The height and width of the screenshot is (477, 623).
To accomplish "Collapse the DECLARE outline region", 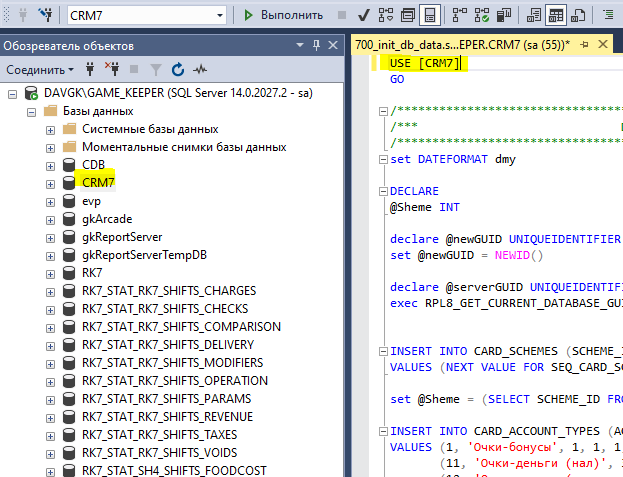I will pyautogui.click(x=383, y=192).
